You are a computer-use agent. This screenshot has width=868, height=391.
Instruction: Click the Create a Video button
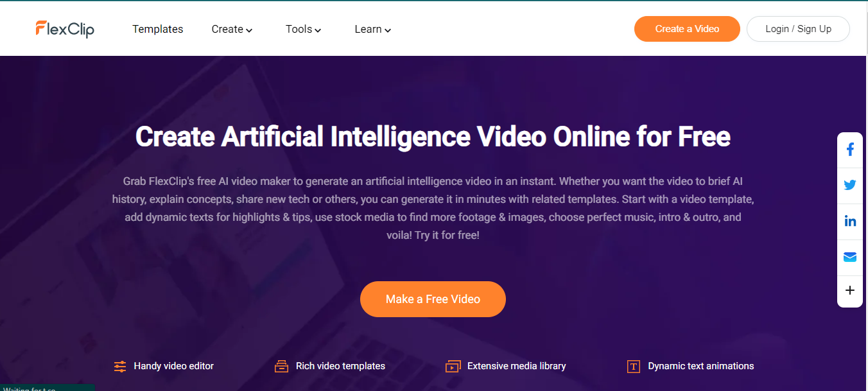(687, 29)
